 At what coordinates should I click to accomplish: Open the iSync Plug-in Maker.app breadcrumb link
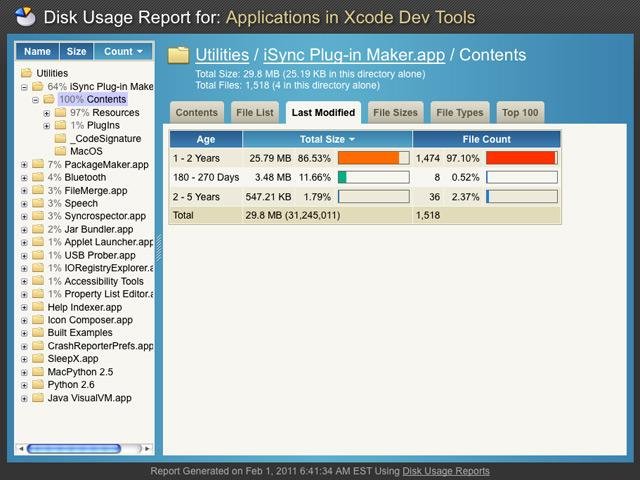click(x=354, y=55)
